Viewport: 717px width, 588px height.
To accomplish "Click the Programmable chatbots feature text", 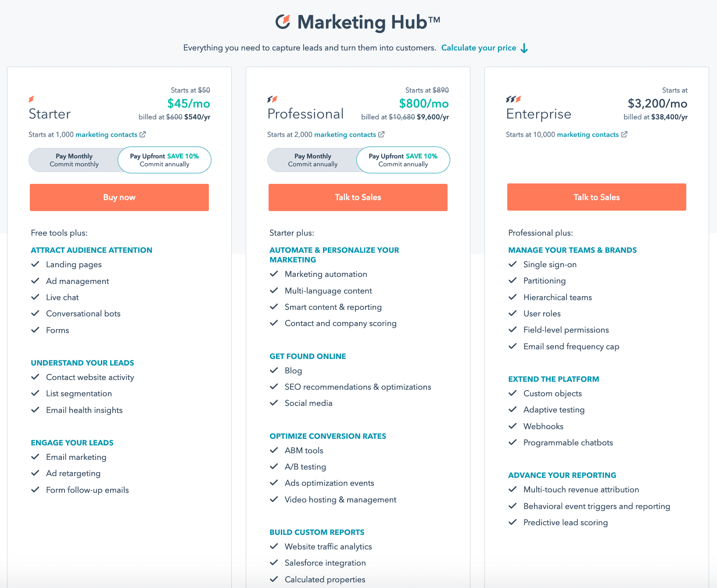I will coord(568,443).
